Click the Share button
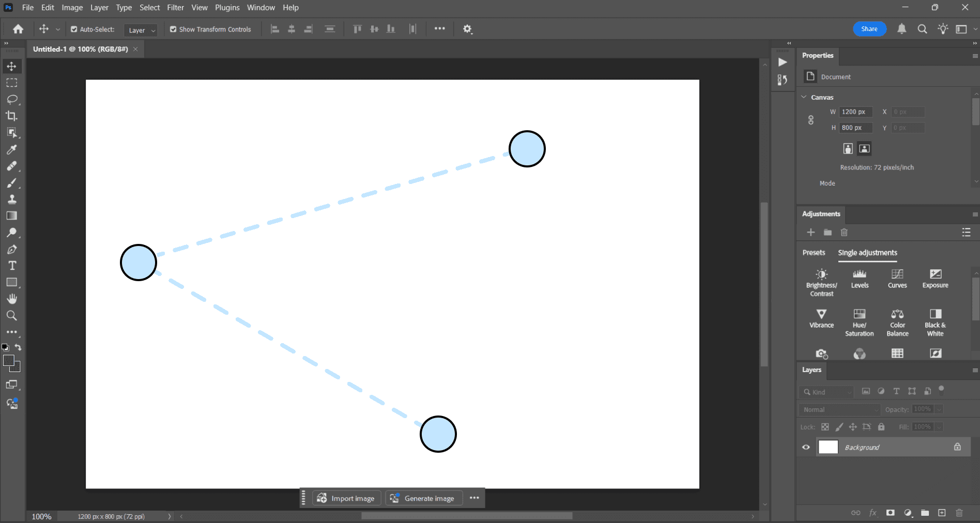Screen dimensions: 980x523 click(x=869, y=29)
